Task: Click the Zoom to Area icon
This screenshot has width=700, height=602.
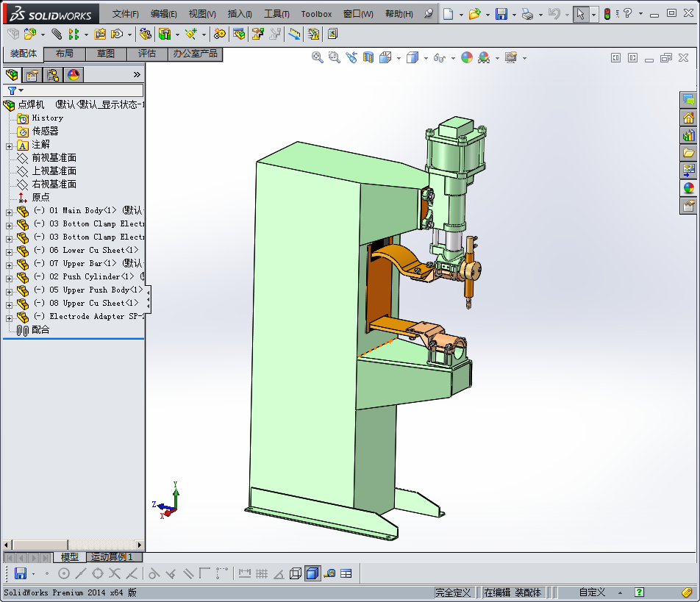Action: point(334,57)
